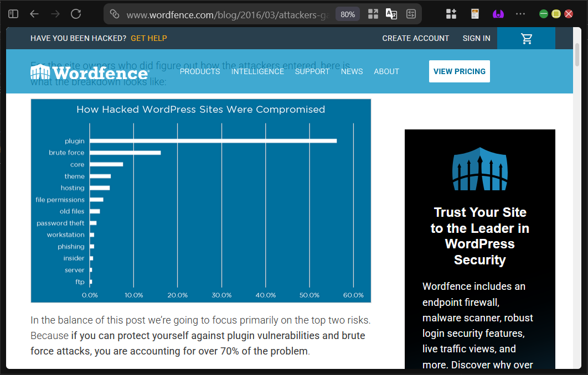Go forward to the next page
Image resolution: width=588 pixels, height=375 pixels.
55,14
